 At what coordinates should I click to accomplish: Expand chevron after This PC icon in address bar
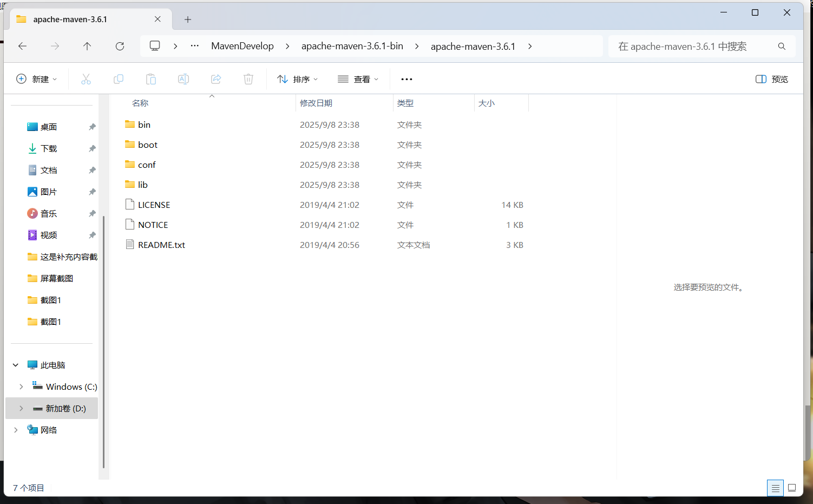(x=175, y=46)
